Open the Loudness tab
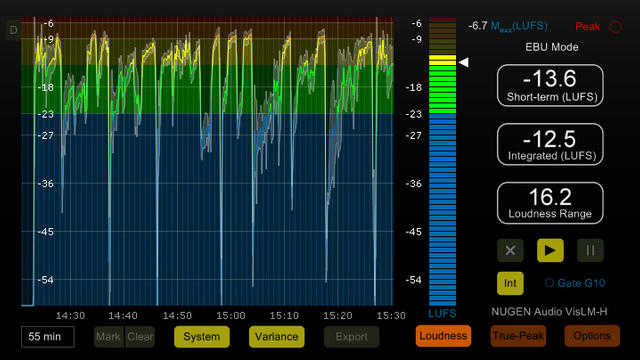The height and width of the screenshot is (360, 640). coord(443,336)
